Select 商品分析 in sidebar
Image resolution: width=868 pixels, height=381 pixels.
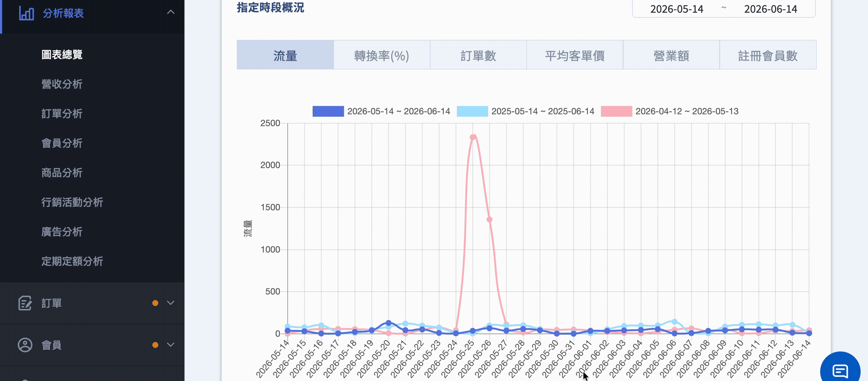[62, 172]
